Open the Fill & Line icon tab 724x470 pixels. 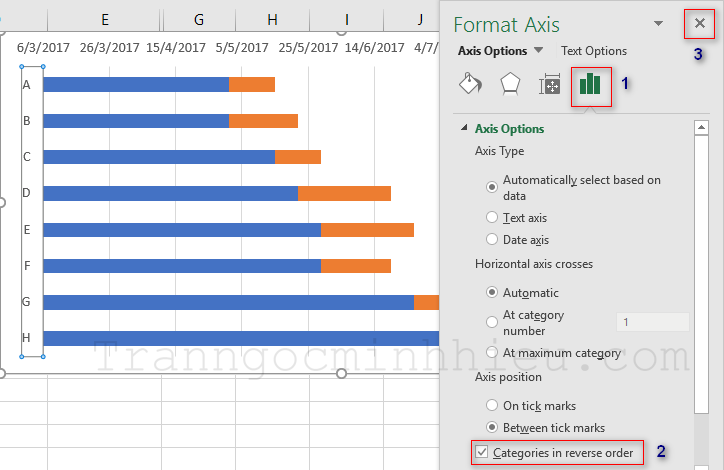click(x=470, y=85)
